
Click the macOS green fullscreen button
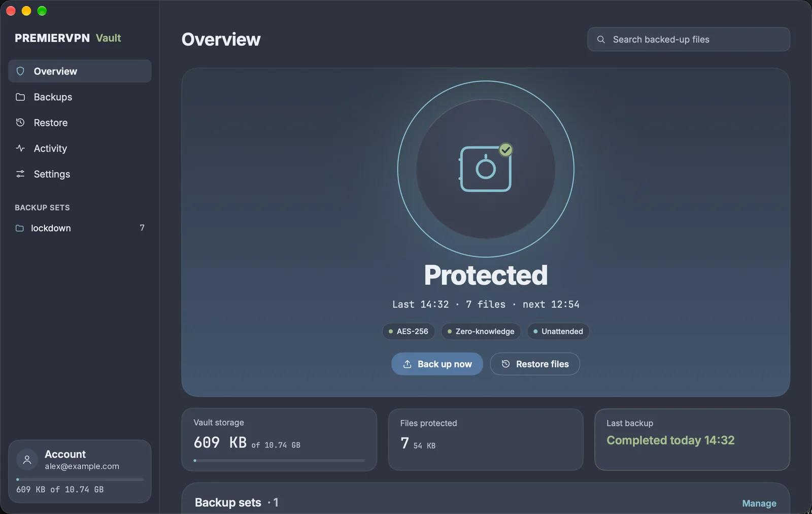click(x=42, y=11)
